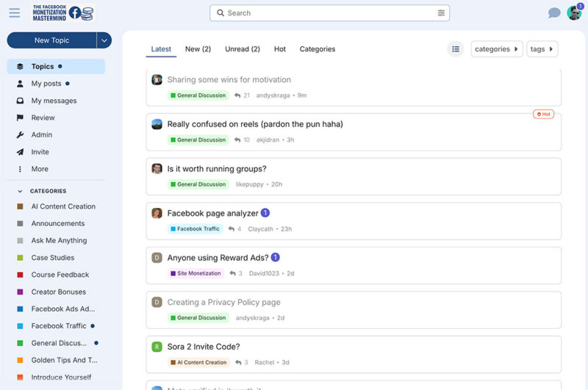
Task: Open the chat bubble icon
Action: click(x=554, y=12)
